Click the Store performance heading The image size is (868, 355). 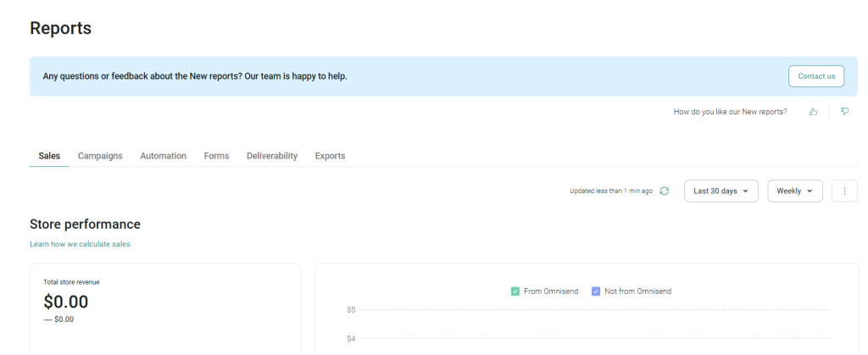point(85,225)
